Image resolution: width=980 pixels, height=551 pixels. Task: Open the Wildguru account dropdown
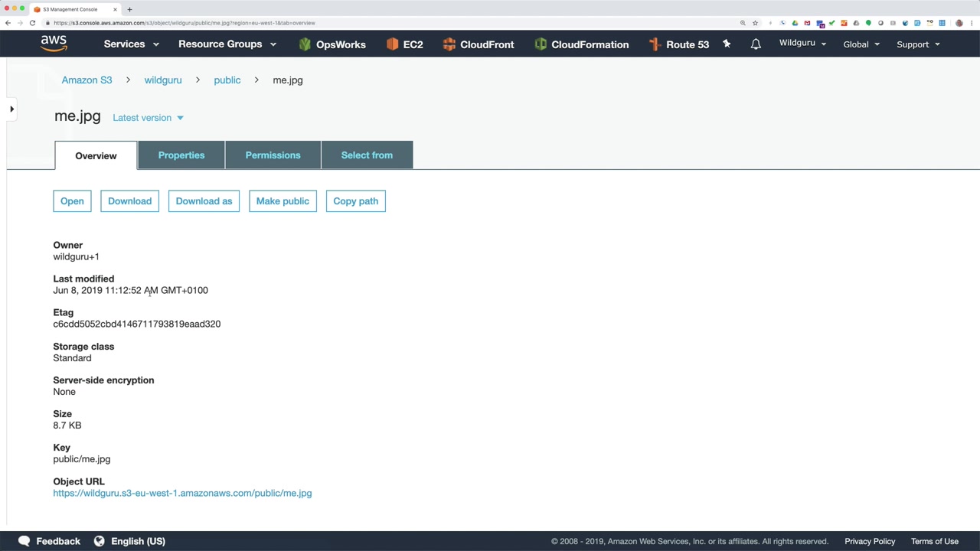(x=803, y=44)
